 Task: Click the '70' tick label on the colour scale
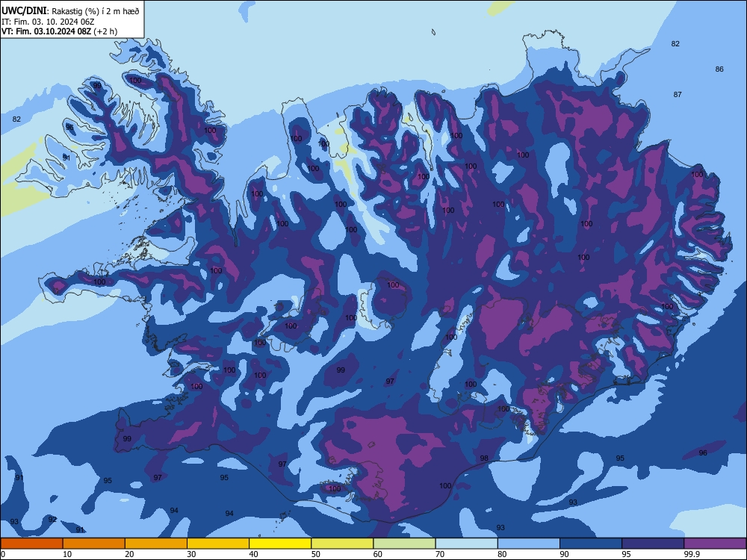440,554
